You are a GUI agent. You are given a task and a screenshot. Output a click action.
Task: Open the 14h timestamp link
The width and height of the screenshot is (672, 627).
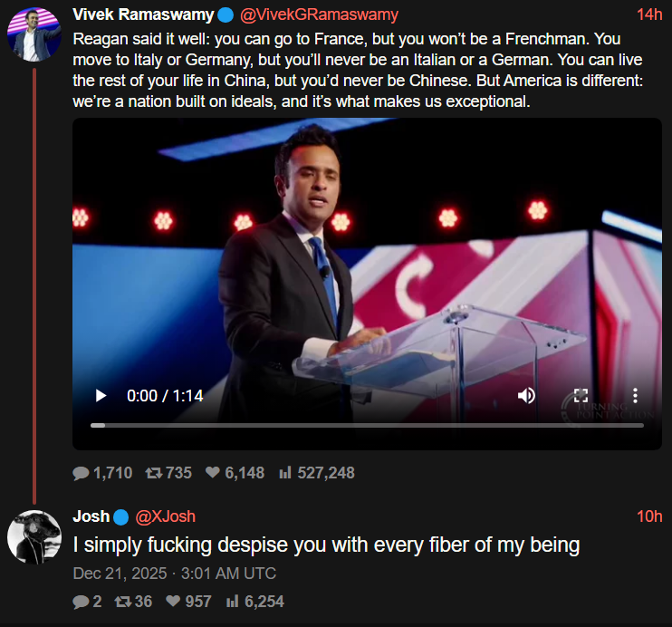click(649, 14)
